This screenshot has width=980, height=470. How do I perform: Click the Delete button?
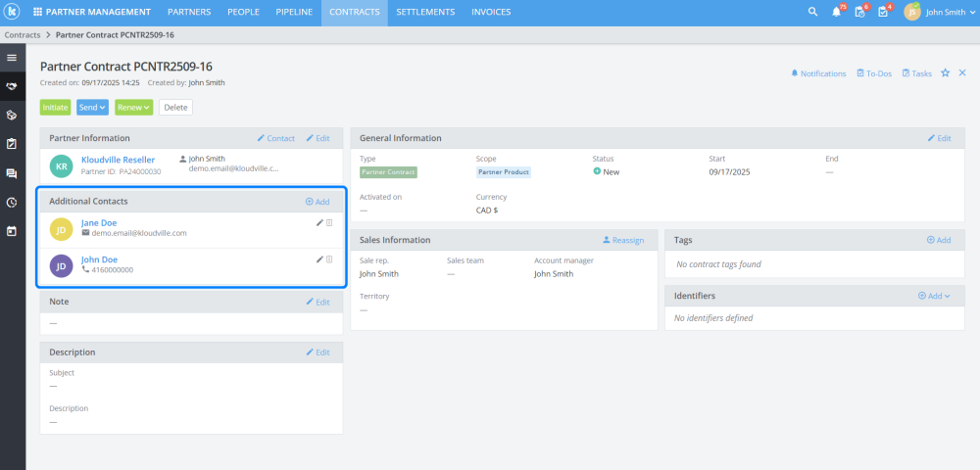(x=175, y=108)
